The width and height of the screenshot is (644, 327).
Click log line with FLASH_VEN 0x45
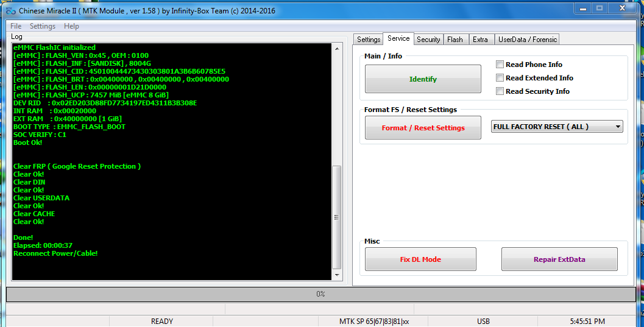point(81,55)
